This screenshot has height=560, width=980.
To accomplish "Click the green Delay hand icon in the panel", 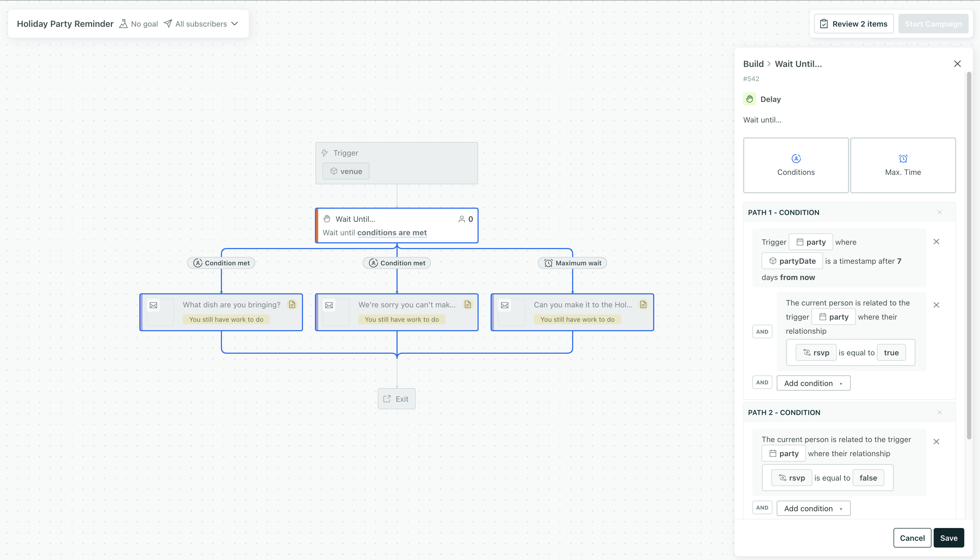I will 749,99.
